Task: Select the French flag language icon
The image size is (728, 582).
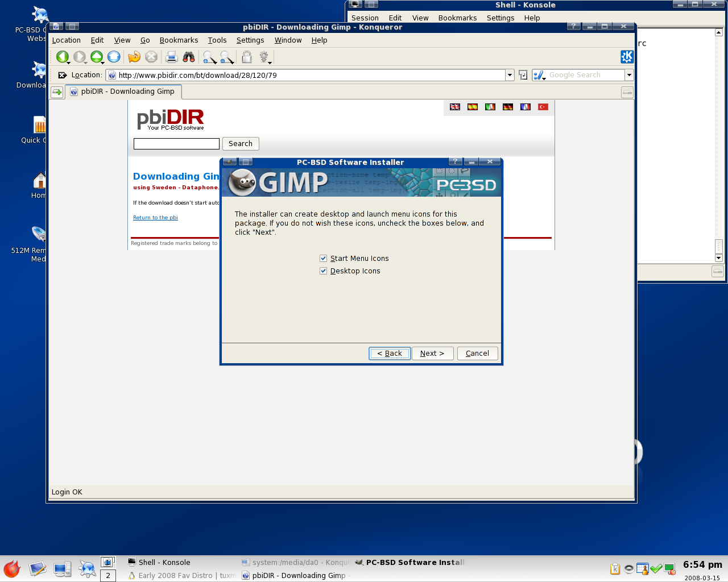Action: click(x=526, y=107)
